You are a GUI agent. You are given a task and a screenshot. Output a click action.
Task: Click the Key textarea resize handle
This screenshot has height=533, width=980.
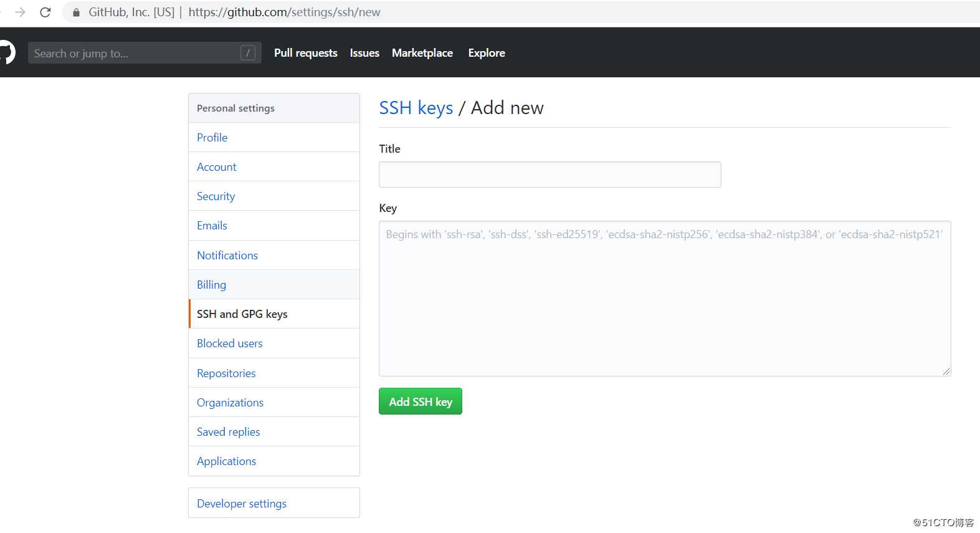click(946, 371)
